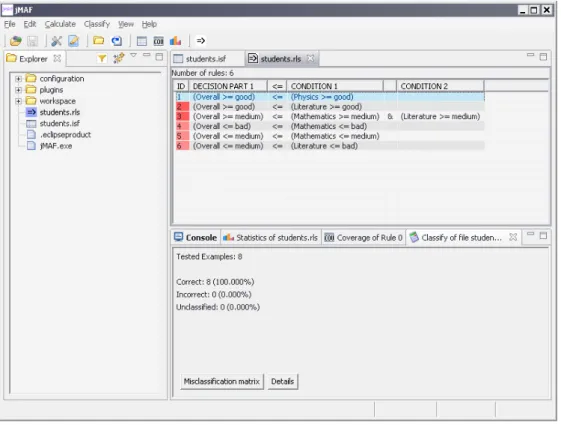
Task: Select red-highlighted rule 4 row
Action: [x=330, y=126]
